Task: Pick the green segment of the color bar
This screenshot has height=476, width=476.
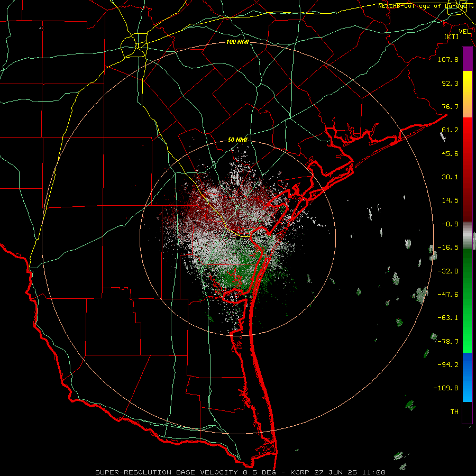Action: pyautogui.click(x=467, y=300)
